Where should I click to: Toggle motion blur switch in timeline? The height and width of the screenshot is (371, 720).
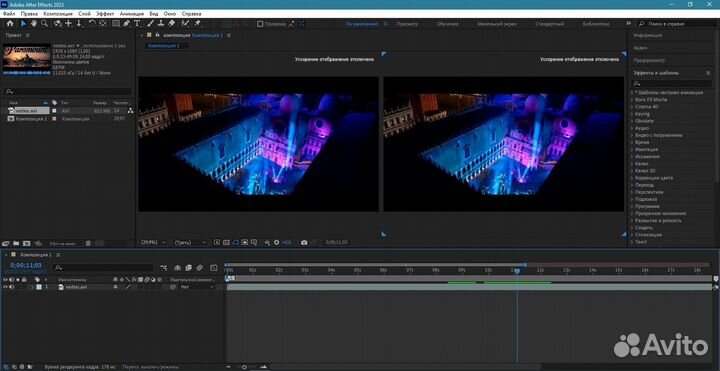pos(200,268)
